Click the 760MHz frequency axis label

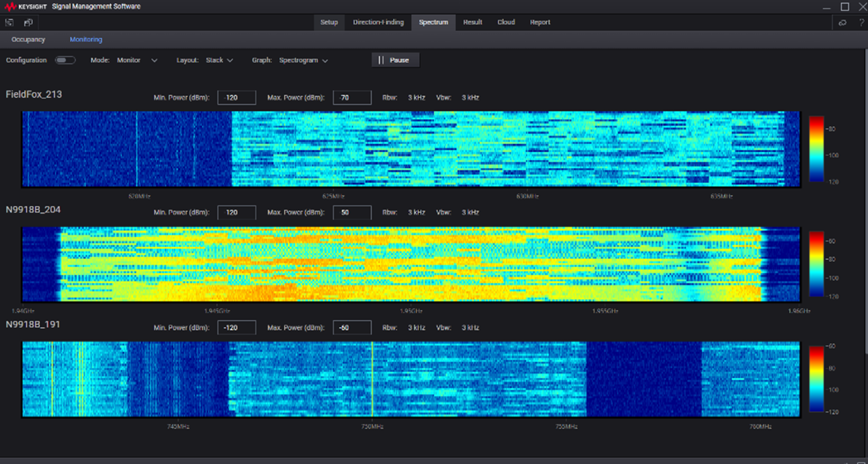coord(760,427)
